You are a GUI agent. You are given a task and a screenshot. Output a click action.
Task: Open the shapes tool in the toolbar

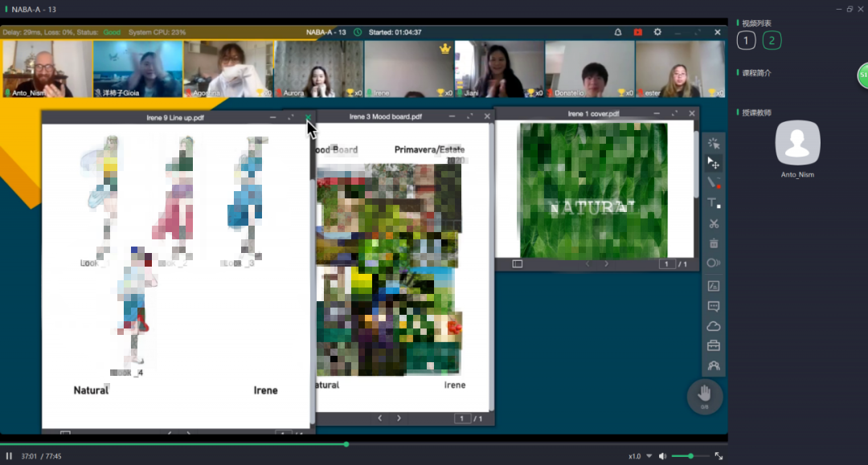tap(714, 263)
